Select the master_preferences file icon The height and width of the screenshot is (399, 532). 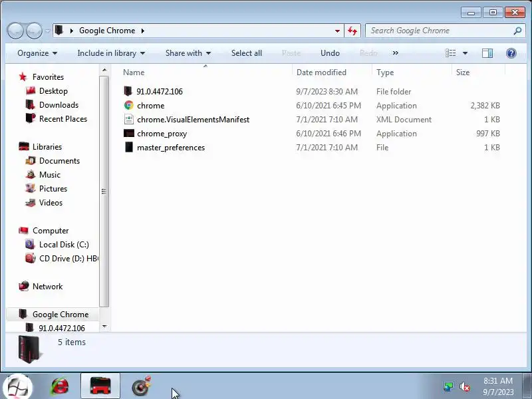(128, 147)
